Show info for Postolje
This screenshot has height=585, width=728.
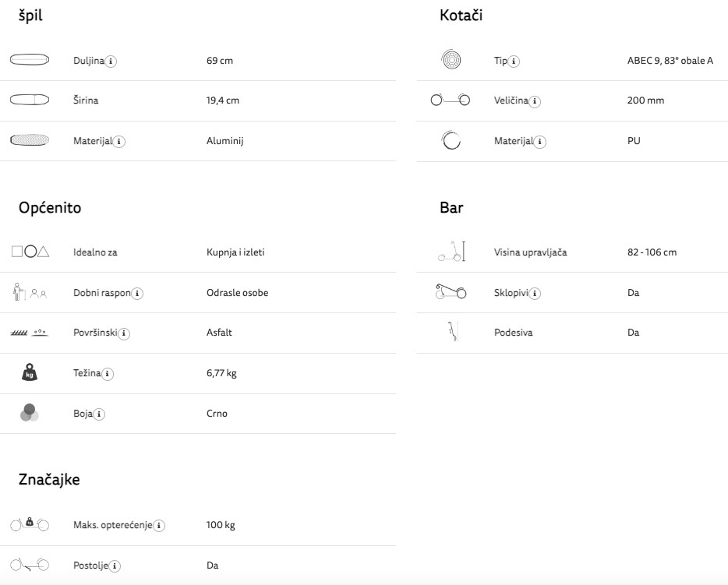115,566
